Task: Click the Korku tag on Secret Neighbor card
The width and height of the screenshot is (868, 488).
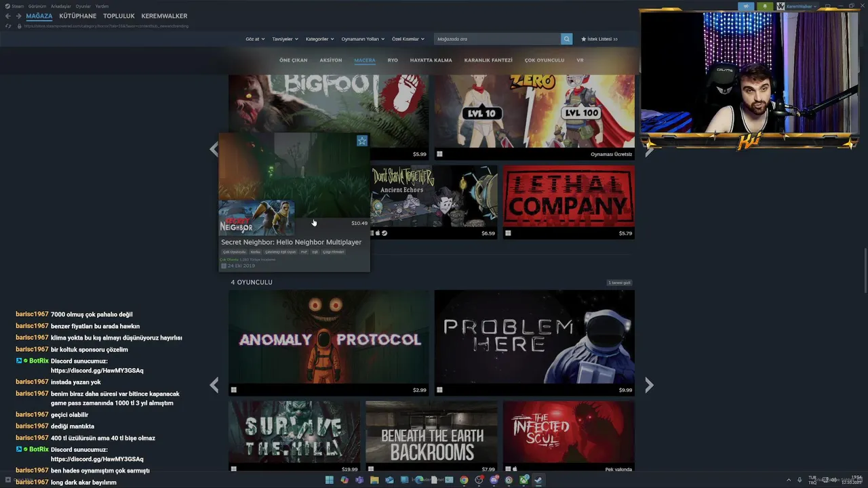Action: [x=255, y=251]
